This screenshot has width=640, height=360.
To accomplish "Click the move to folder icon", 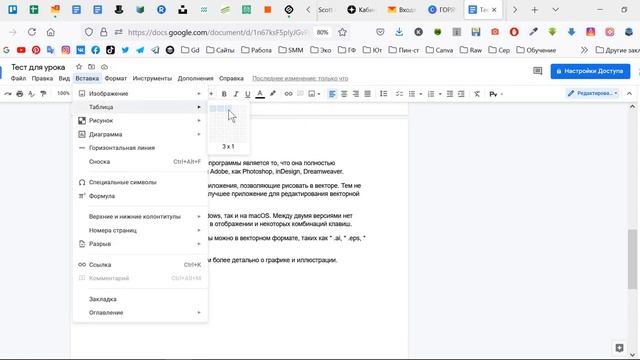I will pyautogui.click(x=91, y=67).
